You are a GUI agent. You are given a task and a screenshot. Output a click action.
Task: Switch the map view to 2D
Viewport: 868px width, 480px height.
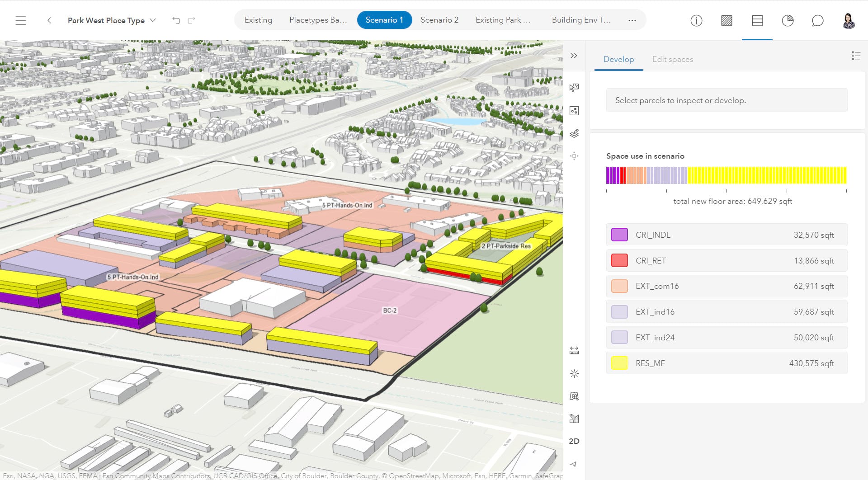pyautogui.click(x=574, y=441)
